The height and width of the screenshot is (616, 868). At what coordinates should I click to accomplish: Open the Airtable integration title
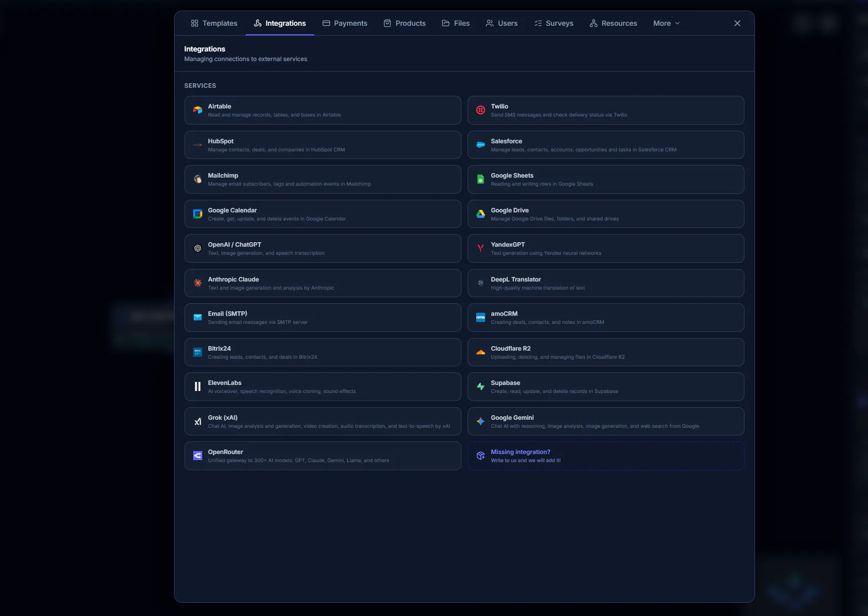click(219, 106)
